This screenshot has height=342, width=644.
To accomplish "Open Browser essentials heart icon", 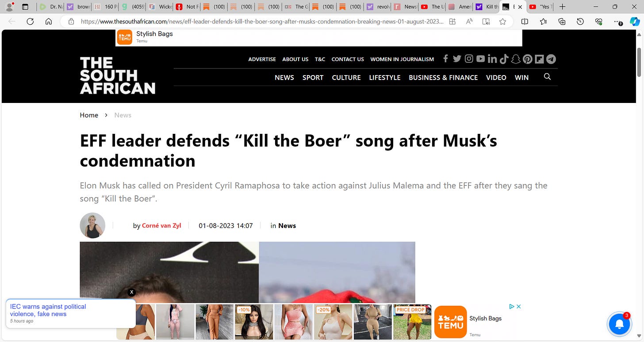I will click(599, 21).
